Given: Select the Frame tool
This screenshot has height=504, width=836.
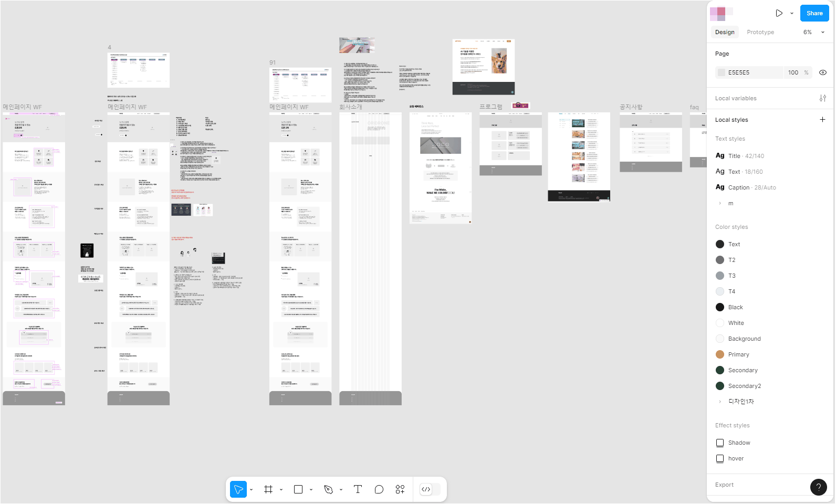Looking at the screenshot, I should [x=268, y=489].
